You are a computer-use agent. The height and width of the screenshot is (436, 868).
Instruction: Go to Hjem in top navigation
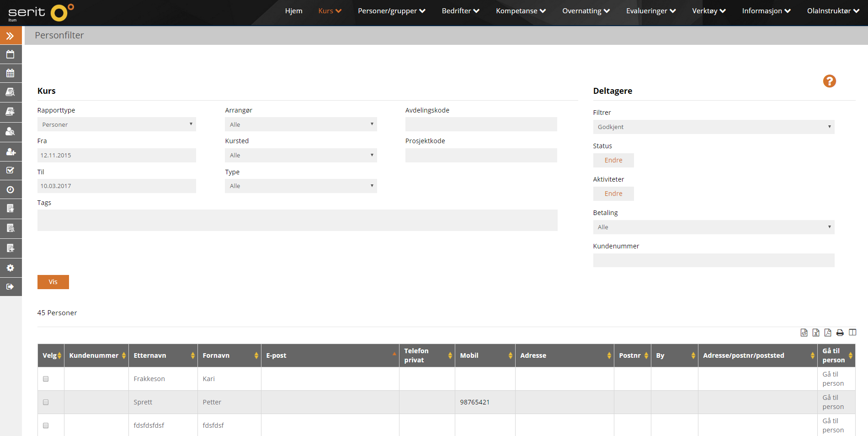(294, 11)
